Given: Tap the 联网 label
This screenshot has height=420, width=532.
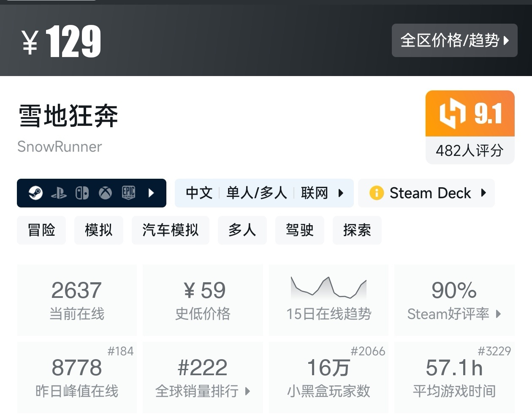Looking at the screenshot, I should pos(315,193).
